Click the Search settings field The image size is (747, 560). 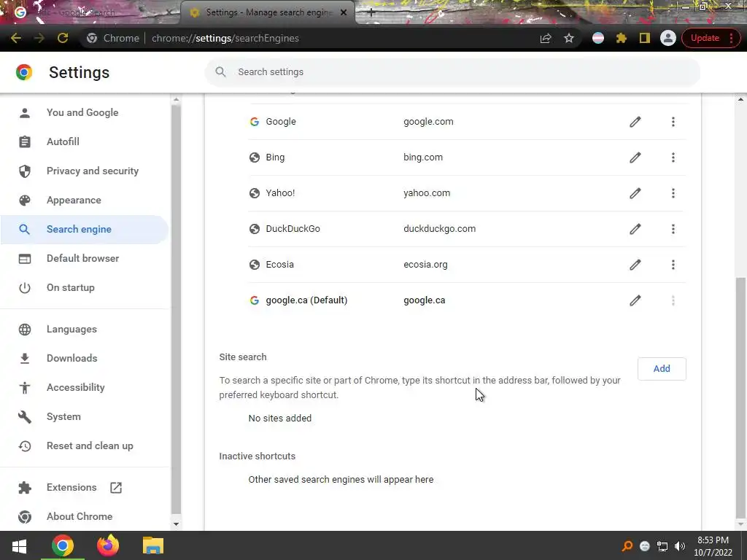[452, 72]
